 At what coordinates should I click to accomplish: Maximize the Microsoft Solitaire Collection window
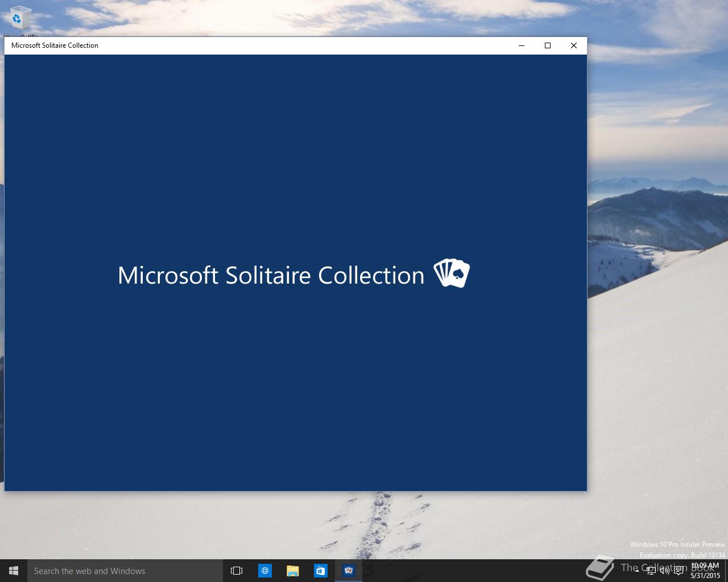click(548, 45)
